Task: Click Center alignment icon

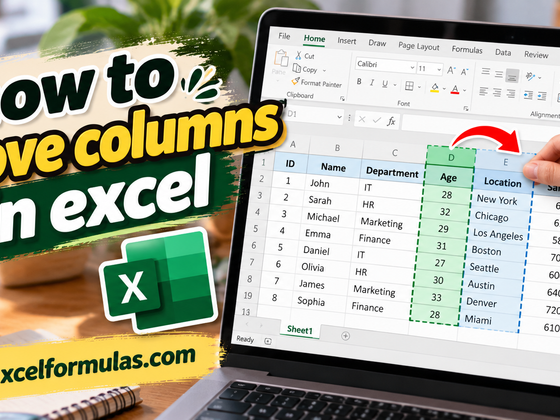Action: (497, 93)
